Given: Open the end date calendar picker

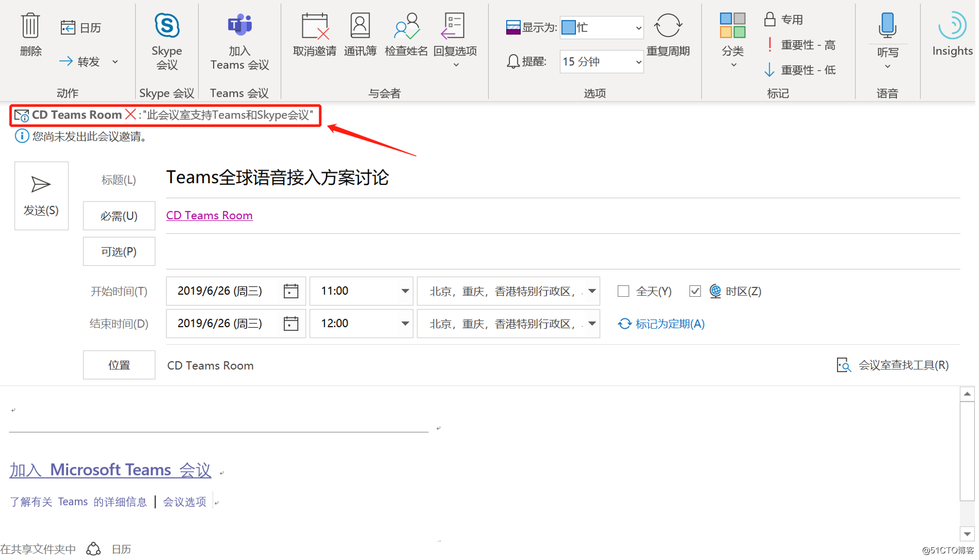Looking at the screenshot, I should (x=292, y=324).
